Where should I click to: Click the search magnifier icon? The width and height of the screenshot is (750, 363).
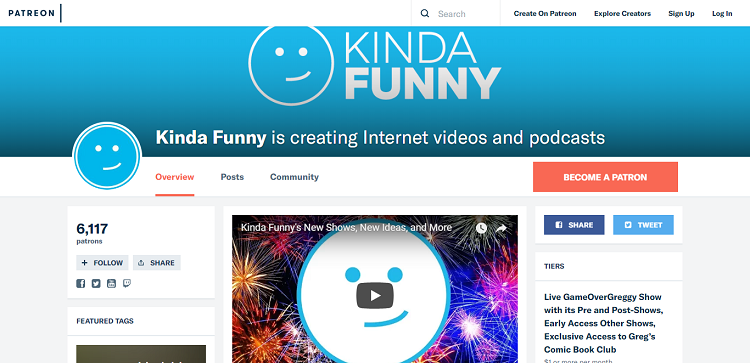point(425,13)
